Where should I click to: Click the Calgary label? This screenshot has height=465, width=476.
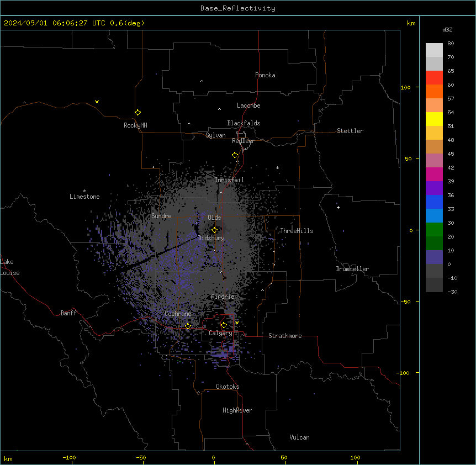point(220,333)
